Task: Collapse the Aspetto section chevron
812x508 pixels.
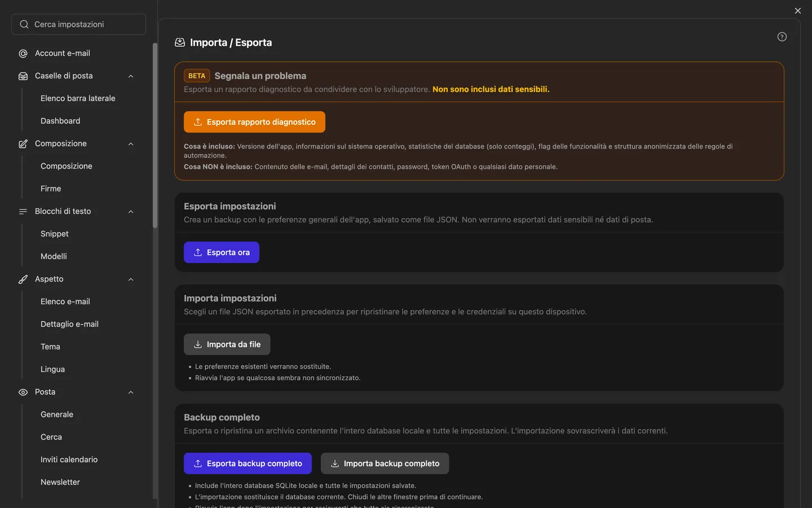Action: tap(131, 279)
